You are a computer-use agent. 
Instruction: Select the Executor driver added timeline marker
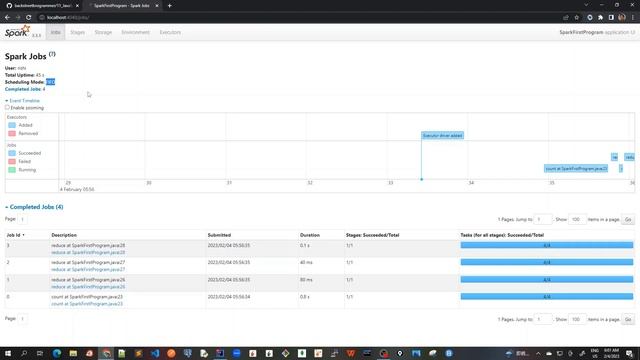coord(442,136)
